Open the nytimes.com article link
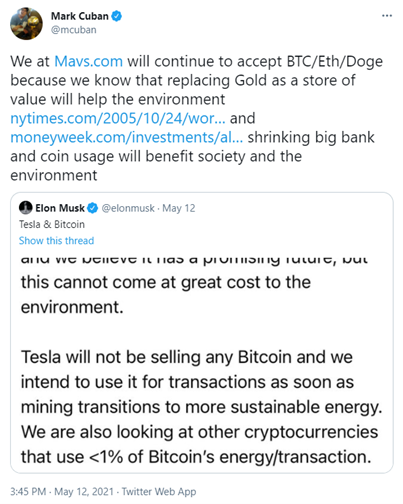This screenshot has width=403, height=504. pyautogui.click(x=118, y=118)
